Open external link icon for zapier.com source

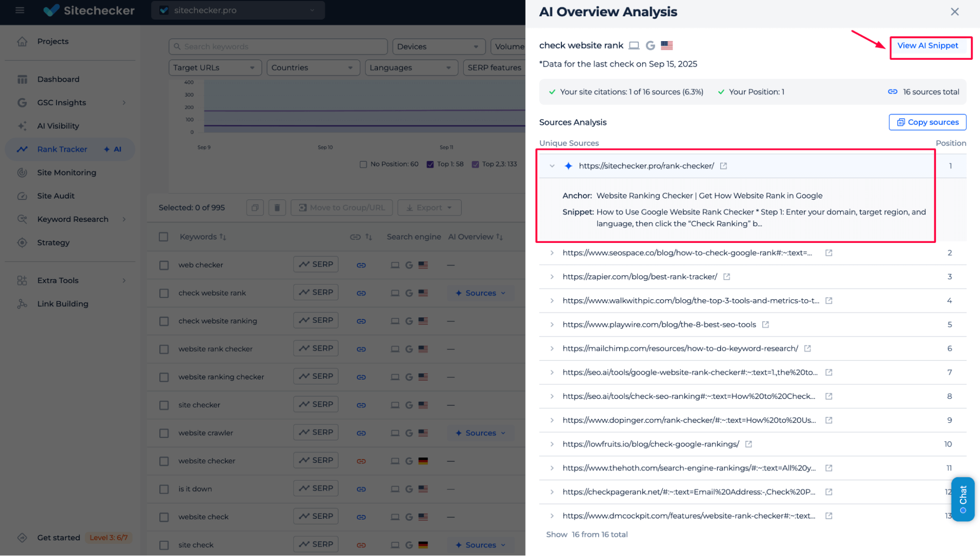click(x=727, y=277)
